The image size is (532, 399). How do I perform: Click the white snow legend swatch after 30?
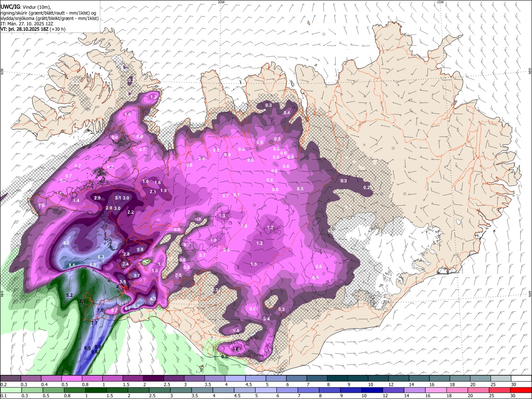point(521,378)
